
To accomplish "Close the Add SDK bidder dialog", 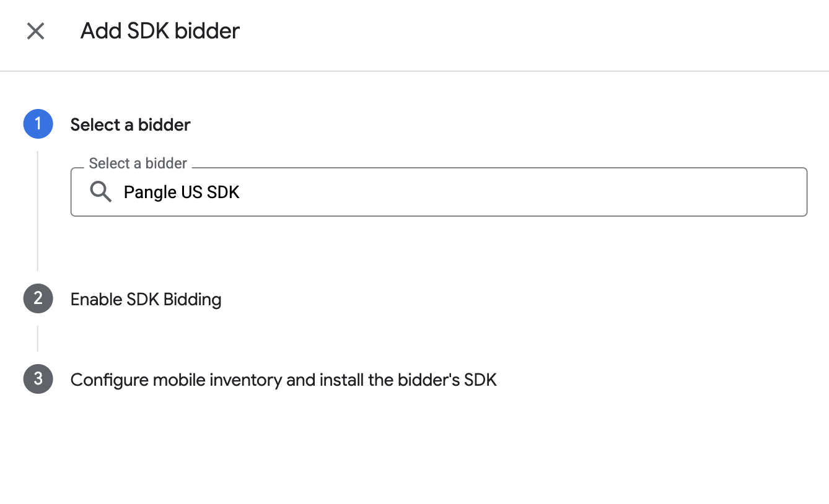I will [x=35, y=31].
